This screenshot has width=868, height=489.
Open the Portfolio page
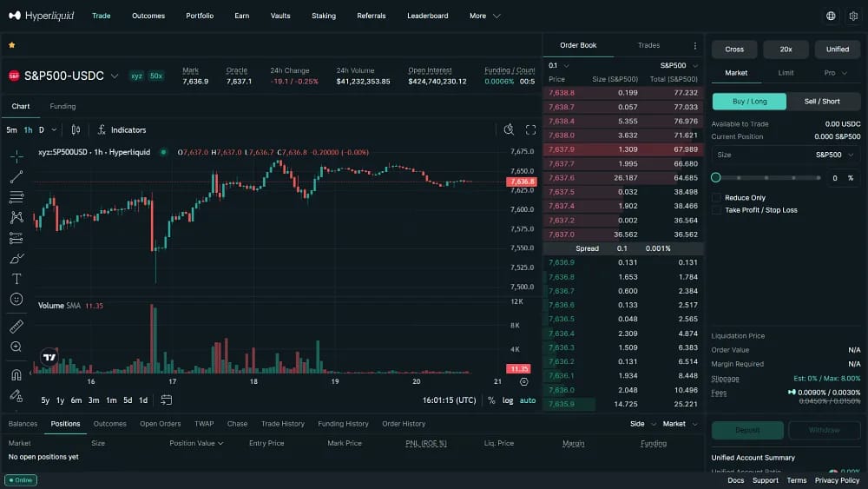(x=200, y=16)
